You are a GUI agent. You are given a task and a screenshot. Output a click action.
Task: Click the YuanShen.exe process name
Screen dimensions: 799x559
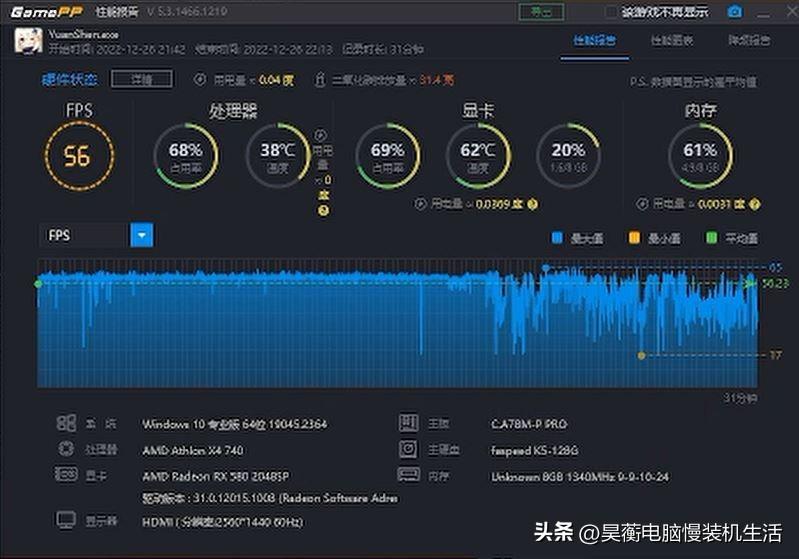(x=84, y=35)
